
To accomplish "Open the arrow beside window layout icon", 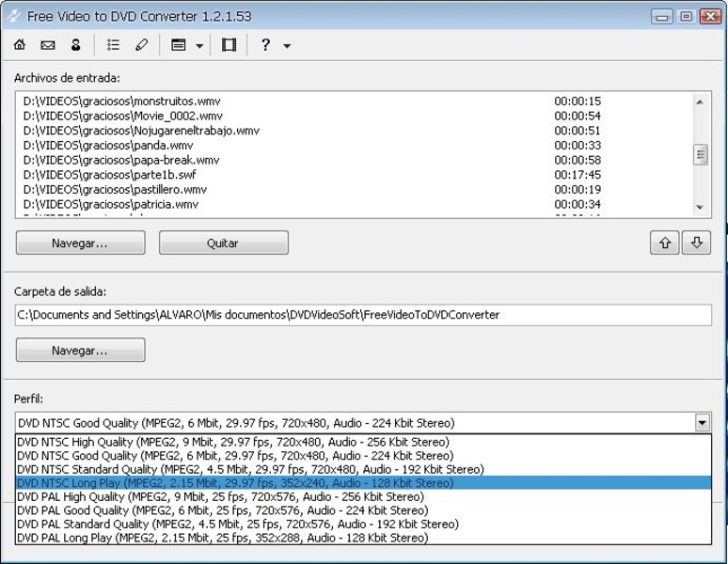I will click(199, 46).
